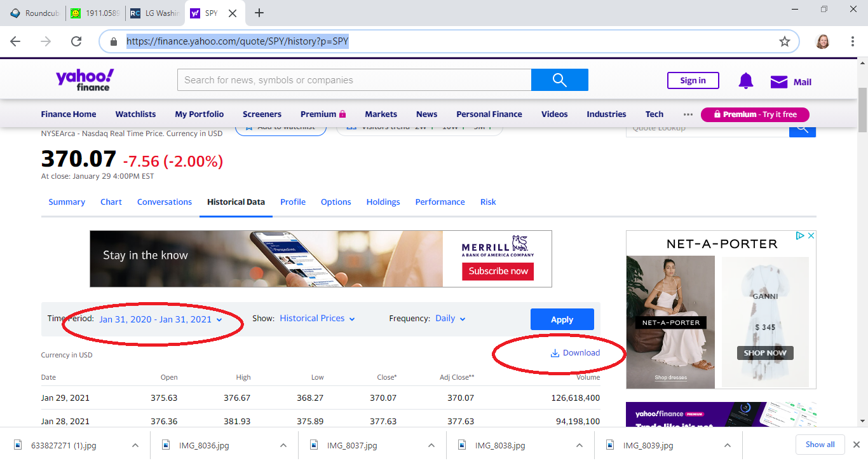Image resolution: width=868 pixels, height=463 pixels.
Task: Click the browser back arrow
Action: 15,41
